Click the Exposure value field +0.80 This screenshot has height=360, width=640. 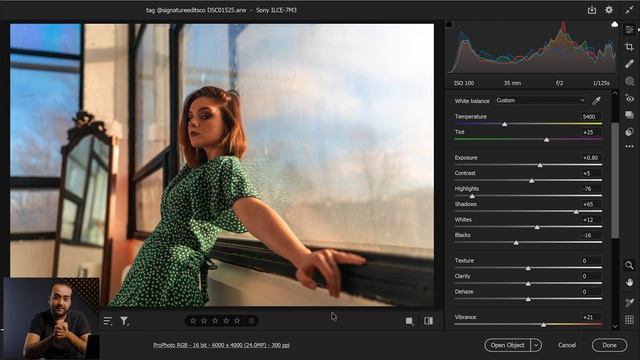[590, 158]
